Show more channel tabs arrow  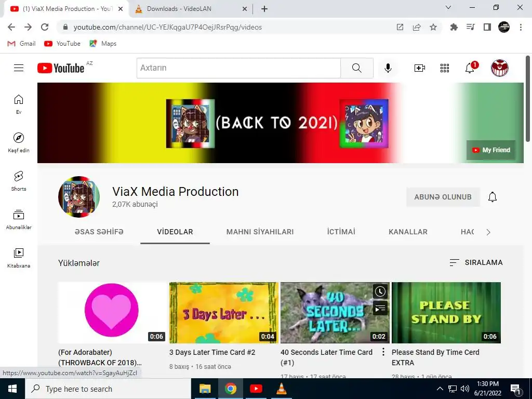point(488,232)
